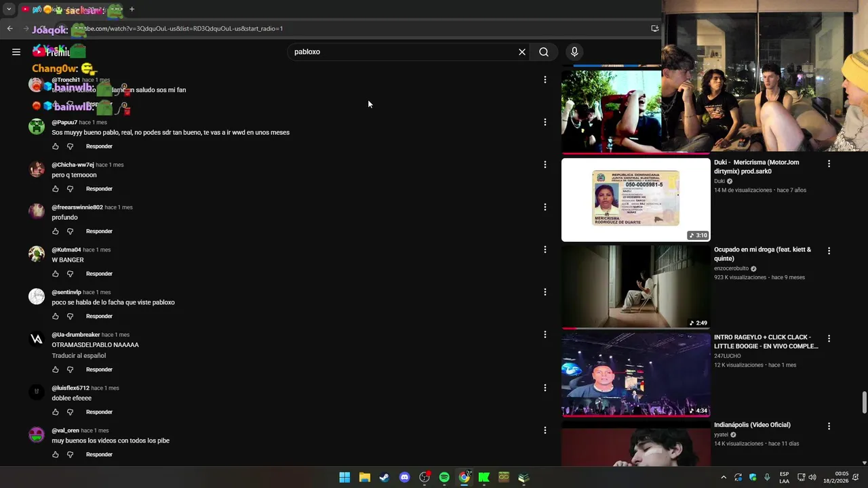This screenshot has width=868, height=488.
Task: Open options menu for @luisflex6712's comment
Action: (545, 388)
